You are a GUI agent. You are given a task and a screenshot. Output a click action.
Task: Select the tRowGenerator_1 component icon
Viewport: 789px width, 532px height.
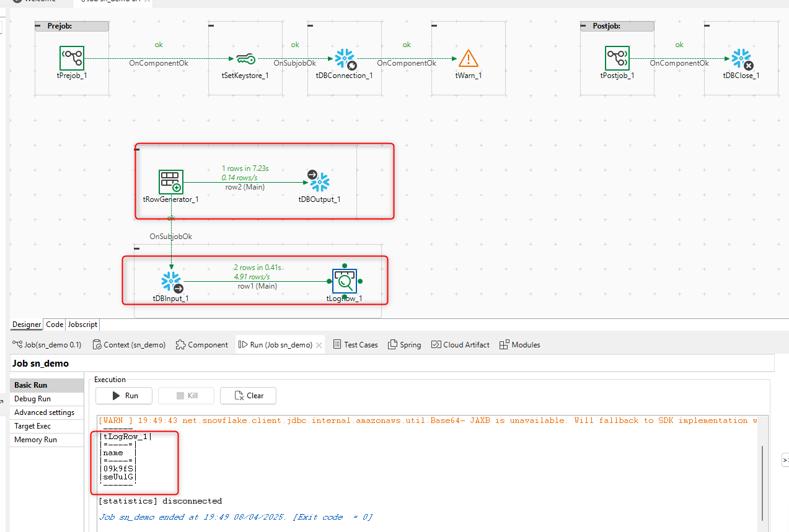[170, 181]
